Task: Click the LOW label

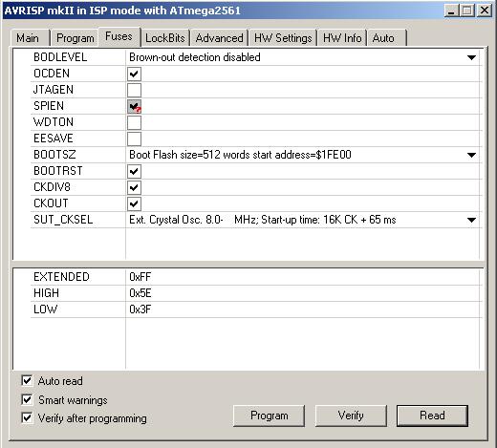Action: pyautogui.click(x=45, y=309)
